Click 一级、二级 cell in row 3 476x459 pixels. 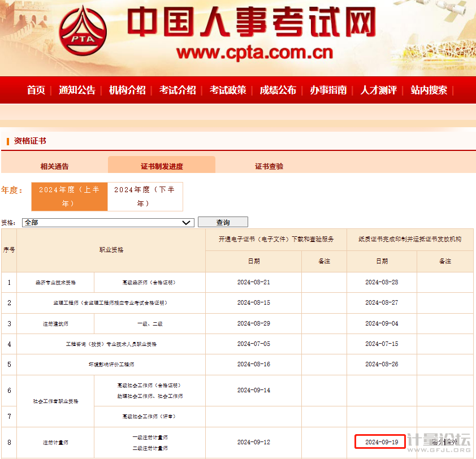click(150, 324)
